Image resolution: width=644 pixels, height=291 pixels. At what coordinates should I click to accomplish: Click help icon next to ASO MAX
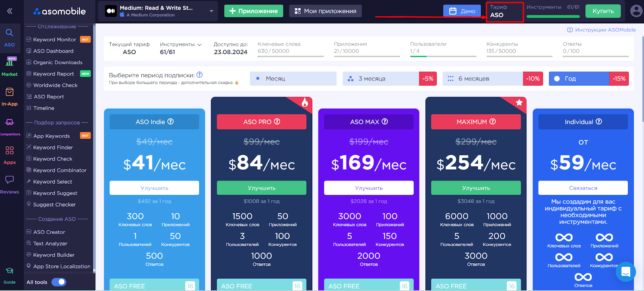pyautogui.click(x=385, y=121)
